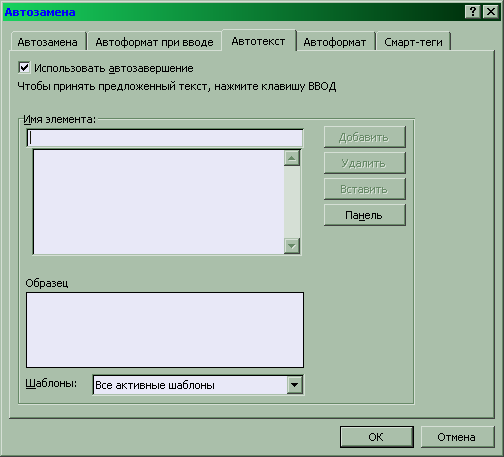
Task: Select the Автотекст tab
Action: coord(258,41)
